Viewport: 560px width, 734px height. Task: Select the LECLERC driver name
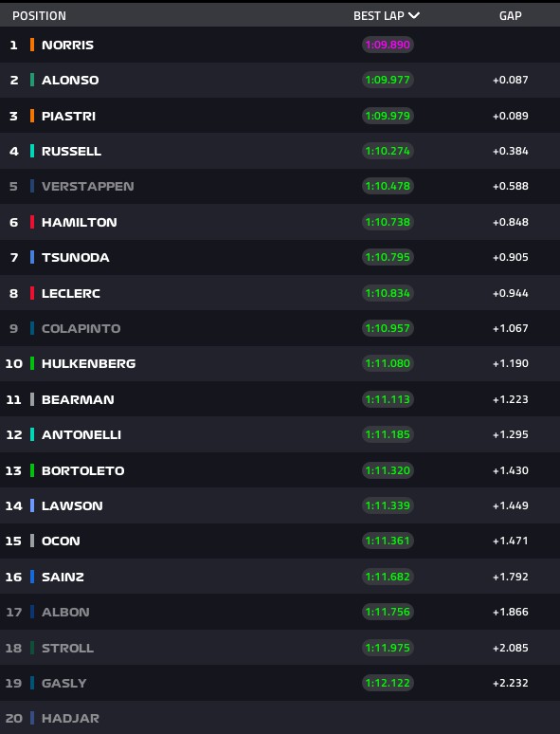[x=71, y=294]
